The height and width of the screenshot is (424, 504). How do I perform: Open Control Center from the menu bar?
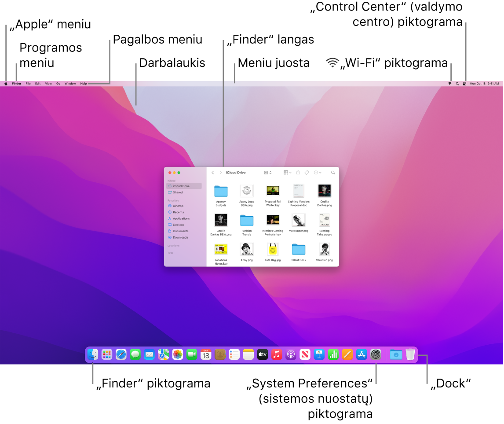coord(464,83)
